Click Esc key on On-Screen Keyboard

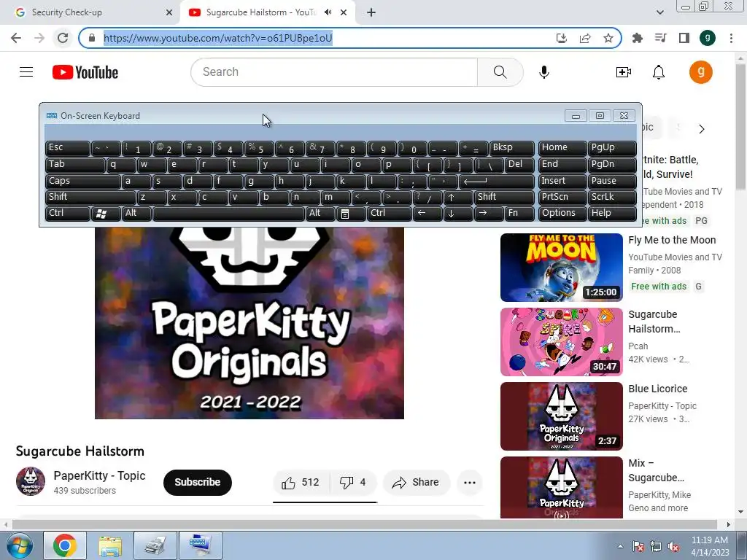click(x=68, y=148)
